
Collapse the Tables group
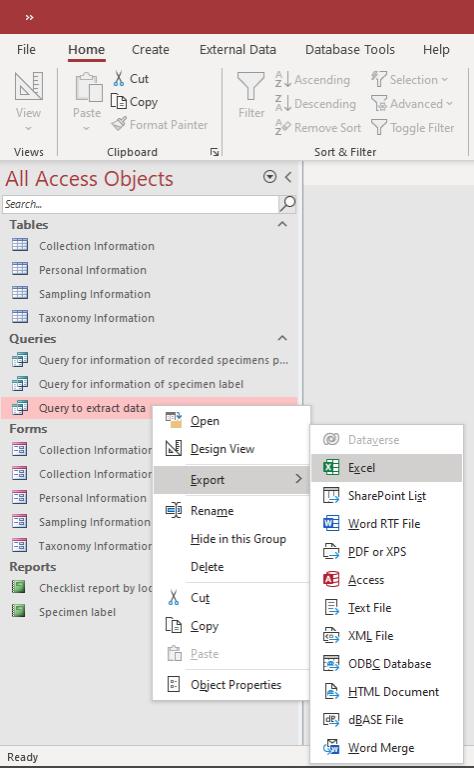coord(282,224)
